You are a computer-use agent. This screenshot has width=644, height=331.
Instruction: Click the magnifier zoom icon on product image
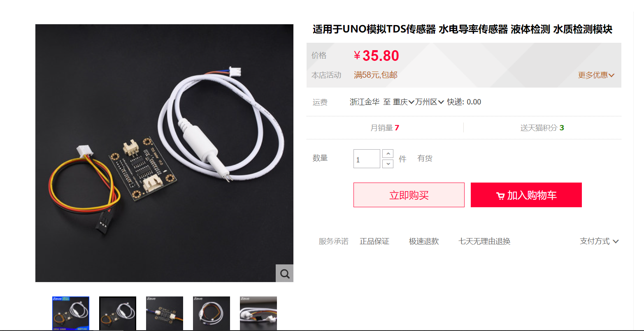284,273
